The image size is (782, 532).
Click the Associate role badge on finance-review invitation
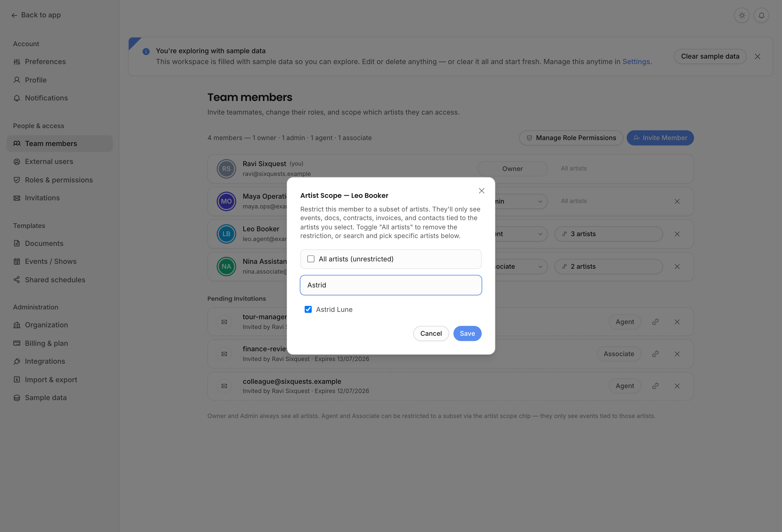coord(619,354)
